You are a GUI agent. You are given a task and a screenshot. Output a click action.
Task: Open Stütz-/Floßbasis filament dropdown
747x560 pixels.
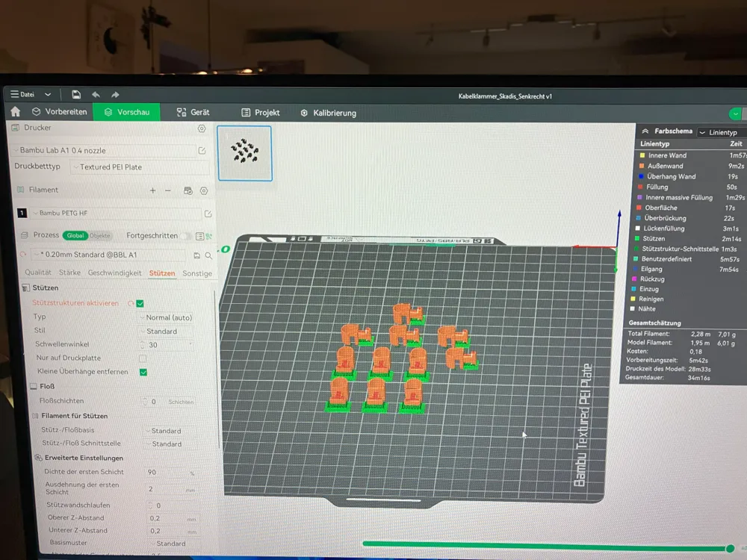pyautogui.click(x=170, y=431)
